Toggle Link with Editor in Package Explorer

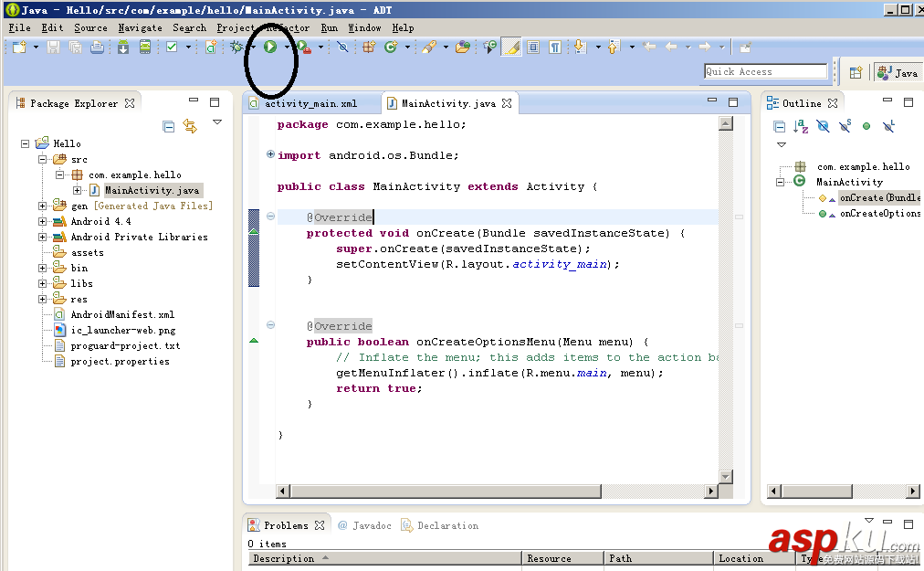190,126
